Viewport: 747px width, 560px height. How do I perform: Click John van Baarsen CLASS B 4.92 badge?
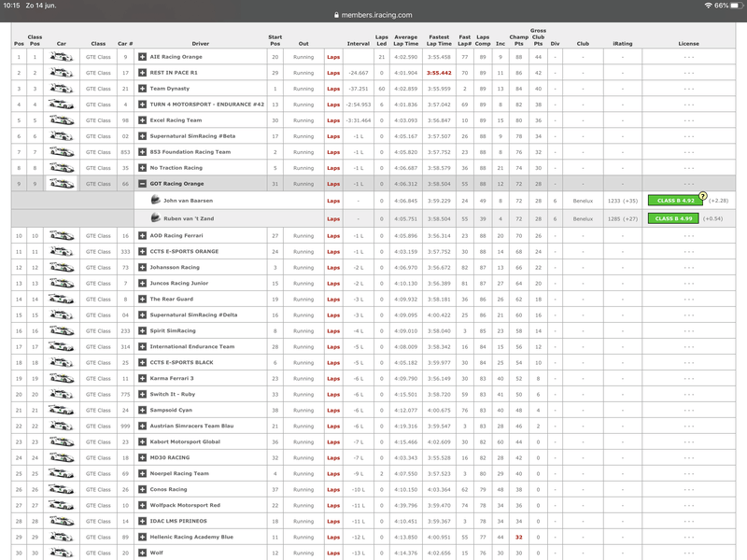[x=675, y=201]
